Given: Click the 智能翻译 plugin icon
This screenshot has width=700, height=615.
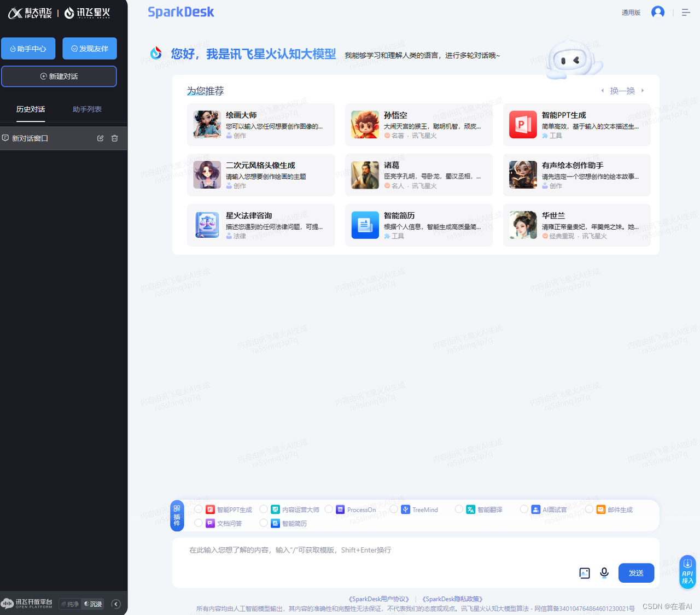Looking at the screenshot, I should click(470, 509).
